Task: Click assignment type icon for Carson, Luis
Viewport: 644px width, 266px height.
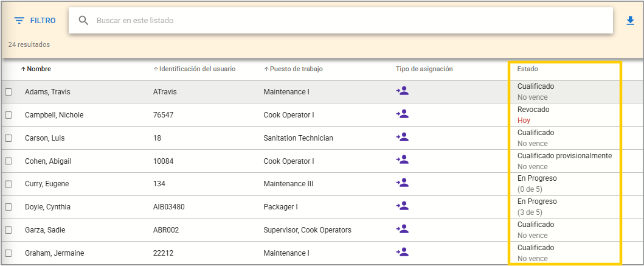Action: tap(402, 138)
